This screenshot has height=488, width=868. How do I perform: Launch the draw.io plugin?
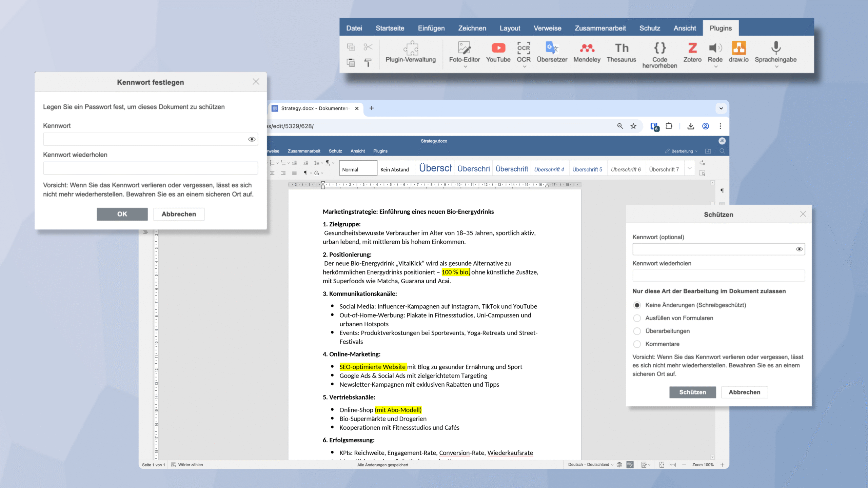(738, 52)
